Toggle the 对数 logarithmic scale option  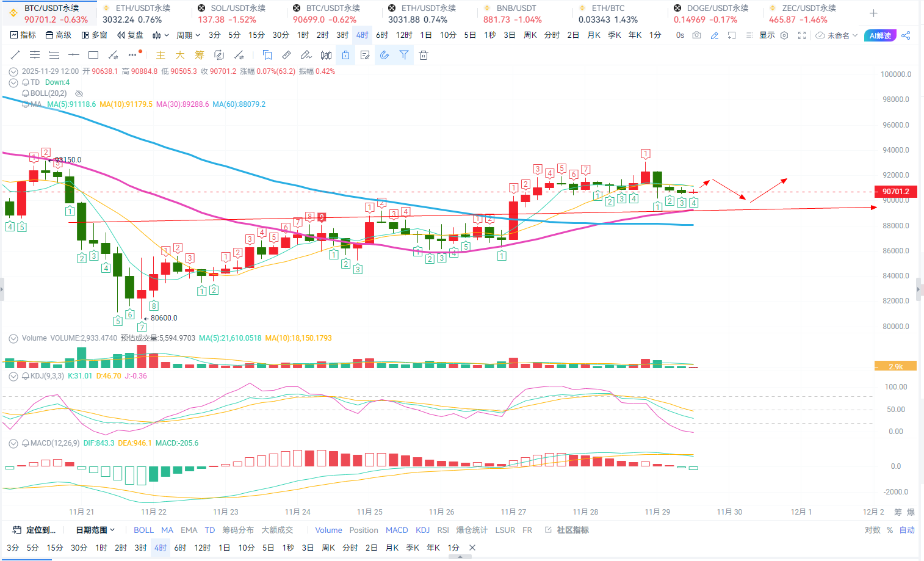tap(872, 530)
